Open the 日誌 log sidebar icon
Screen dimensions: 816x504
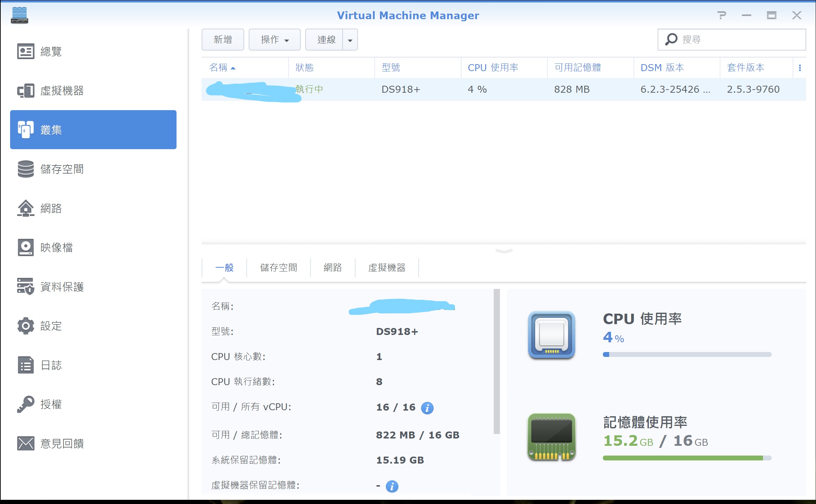[25, 365]
